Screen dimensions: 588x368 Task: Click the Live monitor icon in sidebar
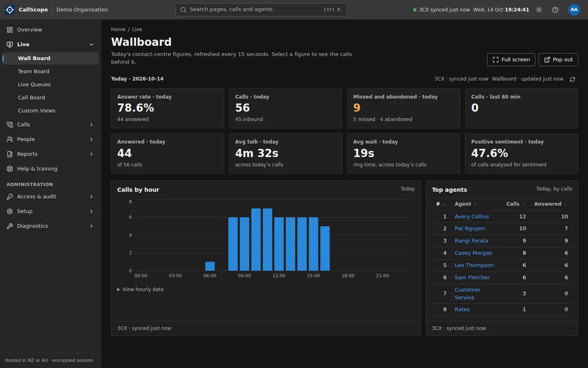[x=10, y=45]
